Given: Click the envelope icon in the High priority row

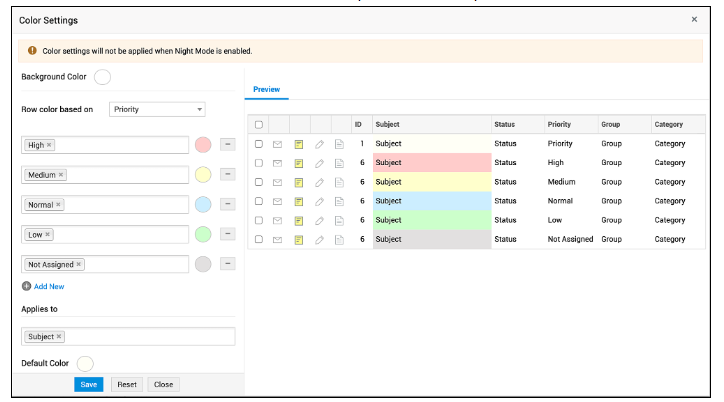Looking at the screenshot, I should coord(278,163).
